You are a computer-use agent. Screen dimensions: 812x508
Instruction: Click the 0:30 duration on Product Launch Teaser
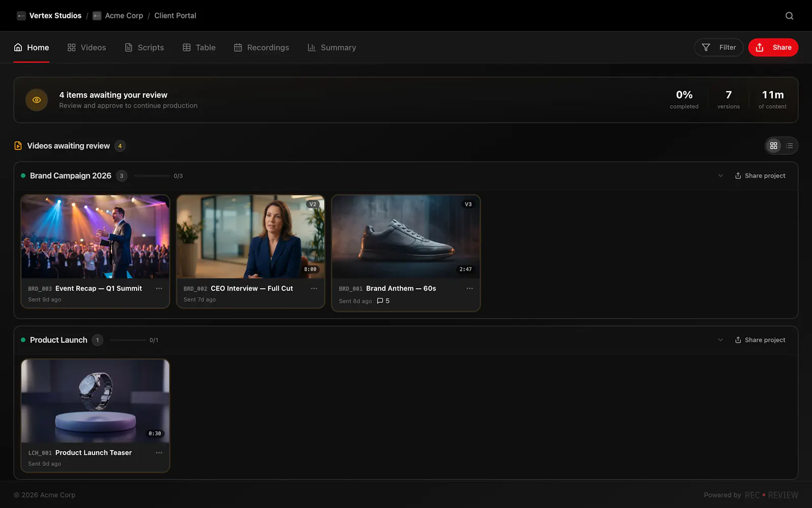click(155, 433)
